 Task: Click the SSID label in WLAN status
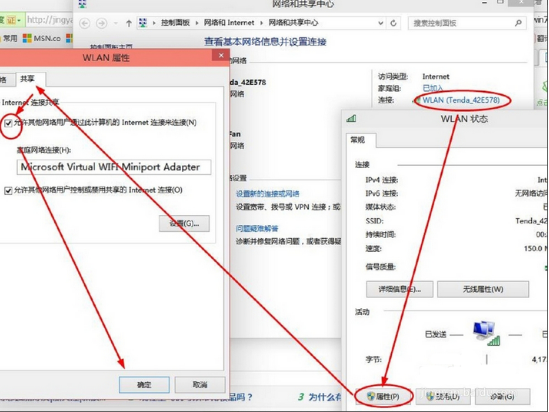(374, 221)
